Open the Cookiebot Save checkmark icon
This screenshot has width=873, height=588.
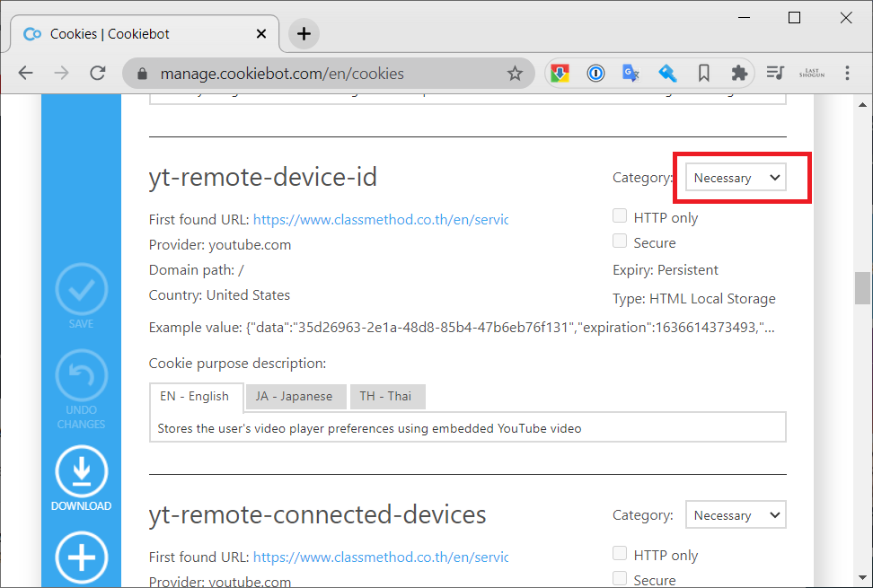coord(82,290)
